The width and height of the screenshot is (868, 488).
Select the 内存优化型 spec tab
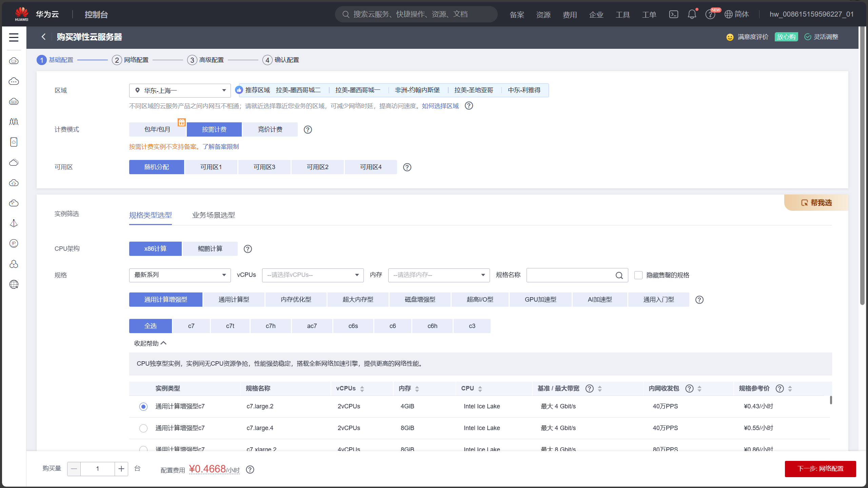click(296, 300)
